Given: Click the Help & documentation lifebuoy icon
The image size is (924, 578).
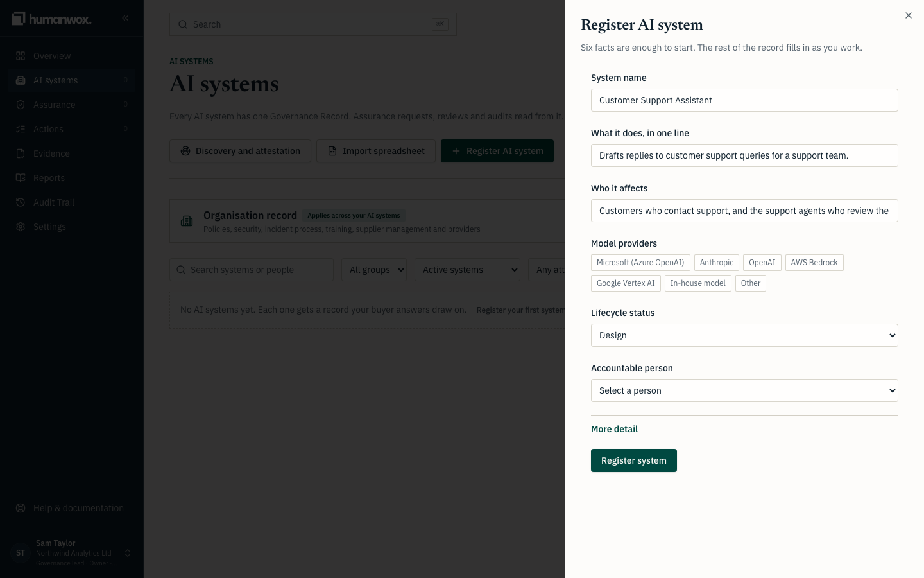Looking at the screenshot, I should [21, 508].
